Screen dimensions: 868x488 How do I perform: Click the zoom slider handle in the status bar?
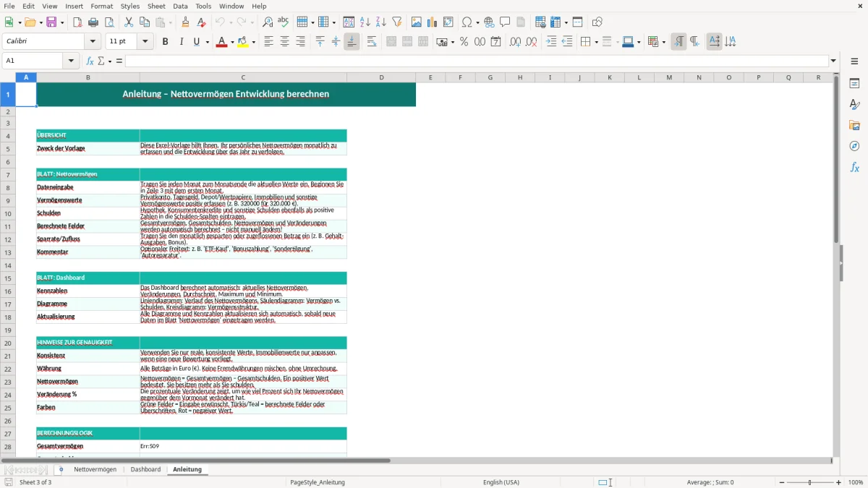(x=809, y=482)
